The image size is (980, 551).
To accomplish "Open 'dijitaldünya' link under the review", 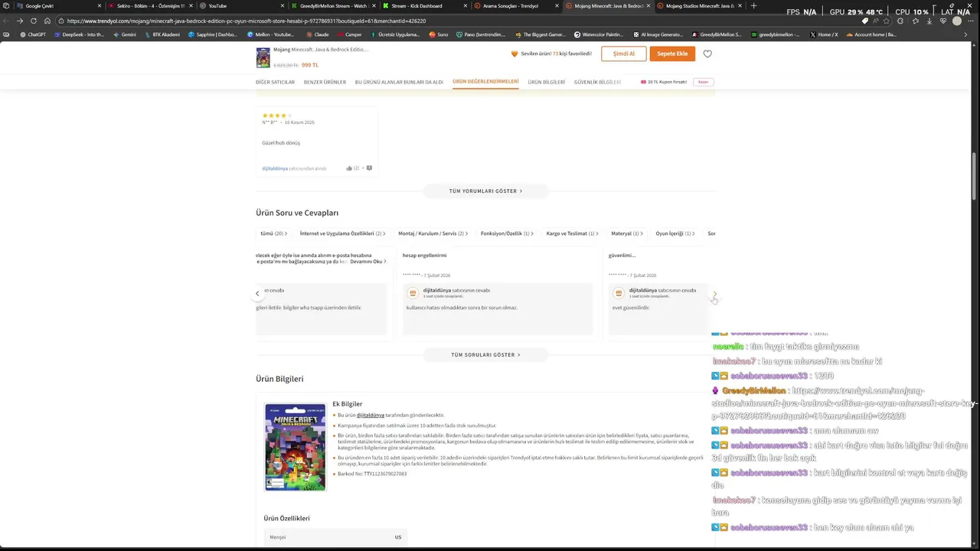I will tap(275, 168).
